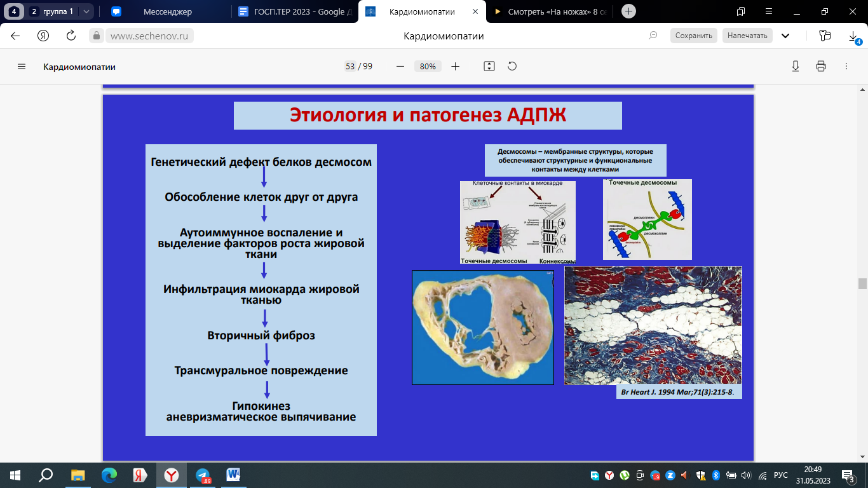
Task: Click the РУС language indicator
Action: 781,475
